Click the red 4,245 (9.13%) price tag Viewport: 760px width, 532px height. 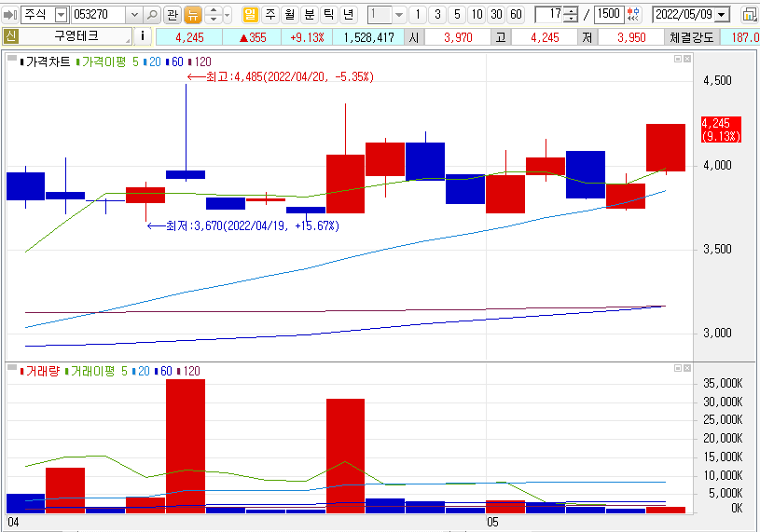click(721, 130)
